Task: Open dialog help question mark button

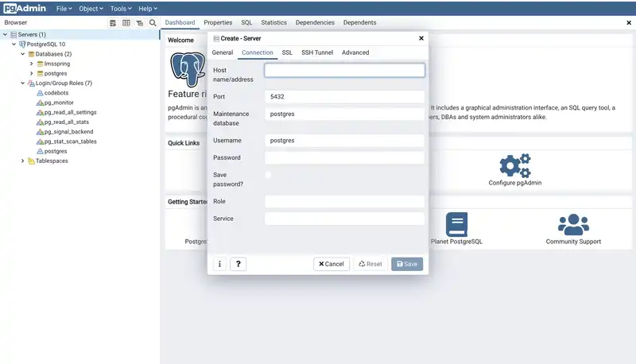Action: coord(238,264)
